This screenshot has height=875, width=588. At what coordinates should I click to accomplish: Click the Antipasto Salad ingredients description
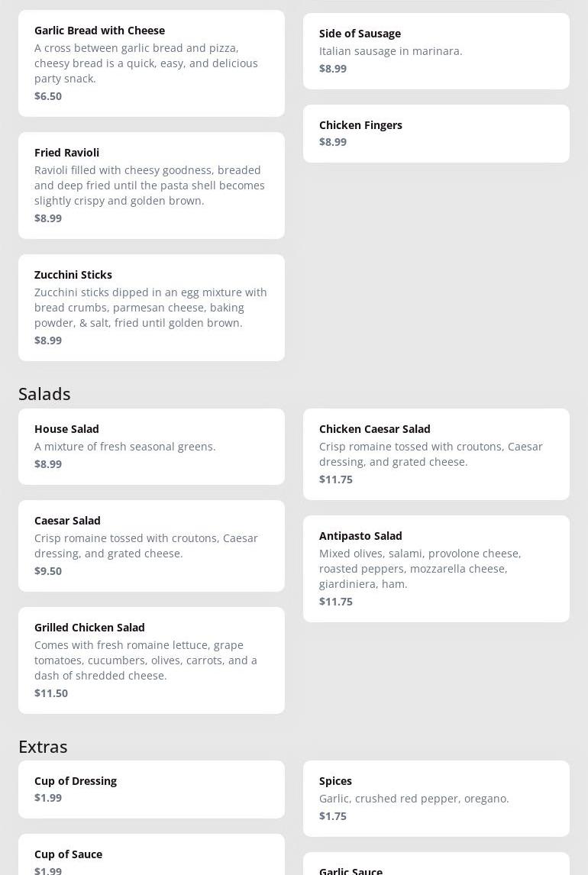click(420, 569)
